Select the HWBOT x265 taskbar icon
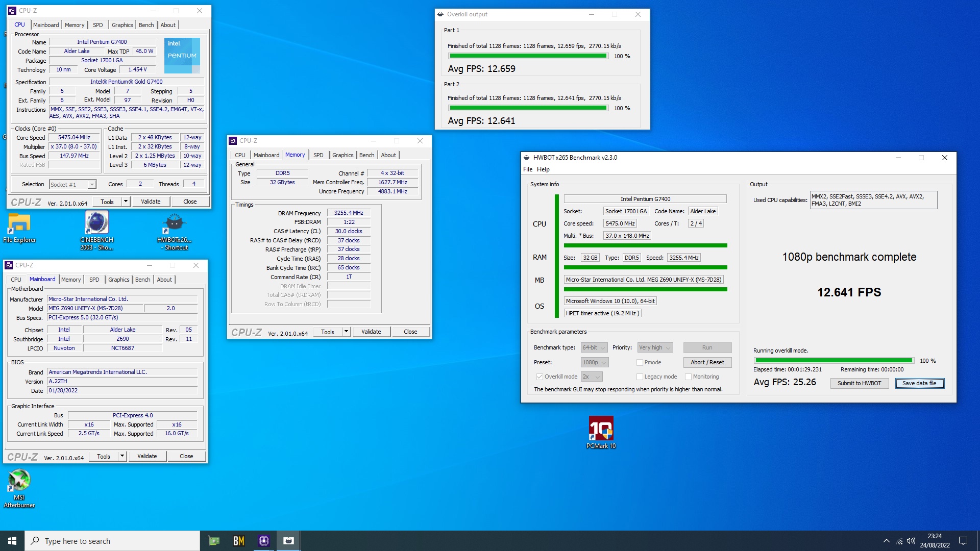This screenshot has width=980, height=551. [288, 541]
